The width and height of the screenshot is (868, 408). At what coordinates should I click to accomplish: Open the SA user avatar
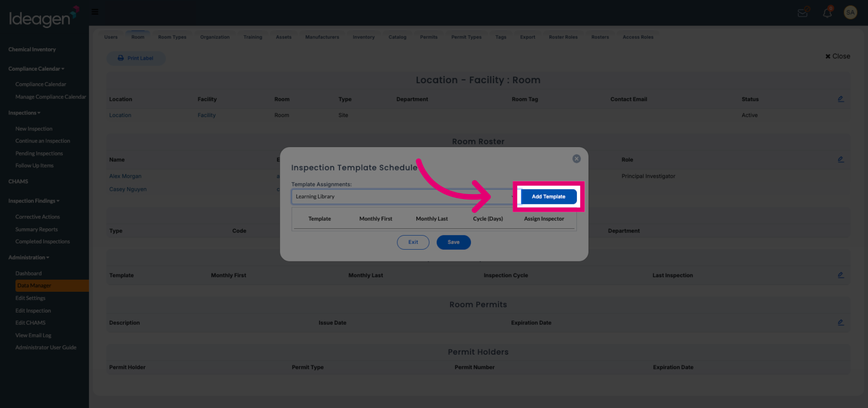(850, 12)
